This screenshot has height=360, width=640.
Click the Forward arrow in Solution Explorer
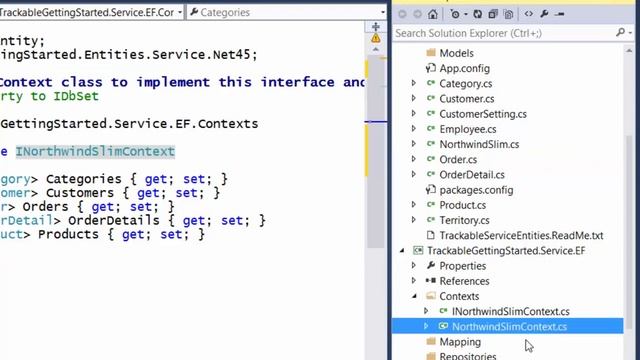pyautogui.click(x=417, y=14)
